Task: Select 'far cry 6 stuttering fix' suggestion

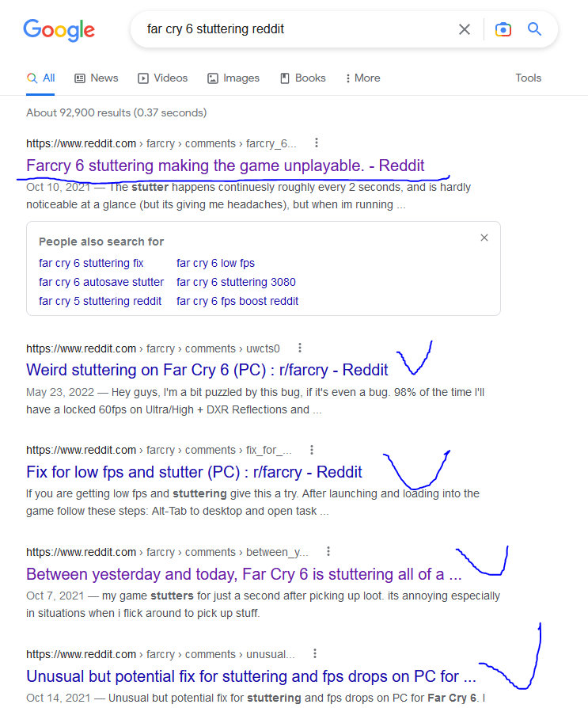Action: tap(91, 263)
